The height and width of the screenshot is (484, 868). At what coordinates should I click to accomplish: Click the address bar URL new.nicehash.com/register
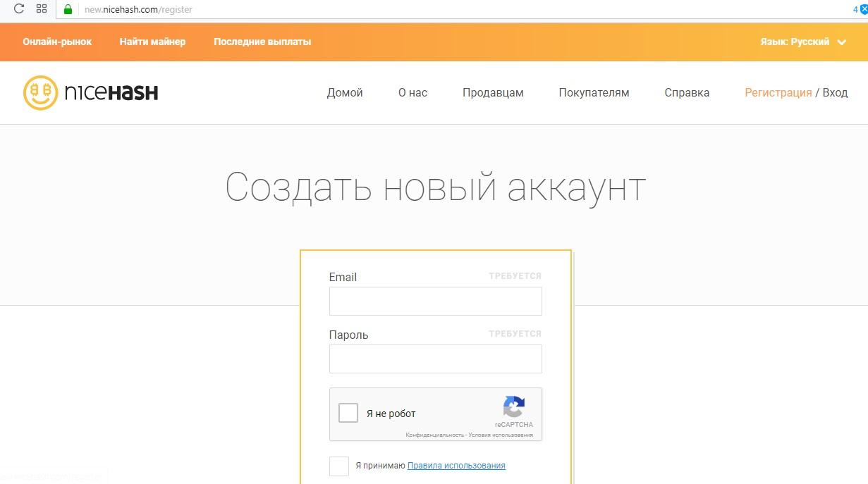(x=138, y=10)
